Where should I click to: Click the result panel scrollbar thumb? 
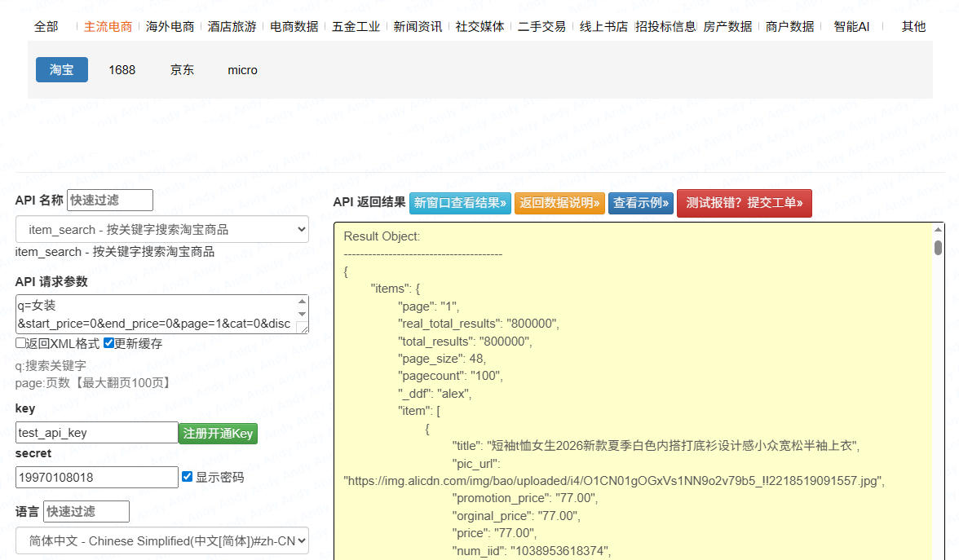[x=938, y=248]
